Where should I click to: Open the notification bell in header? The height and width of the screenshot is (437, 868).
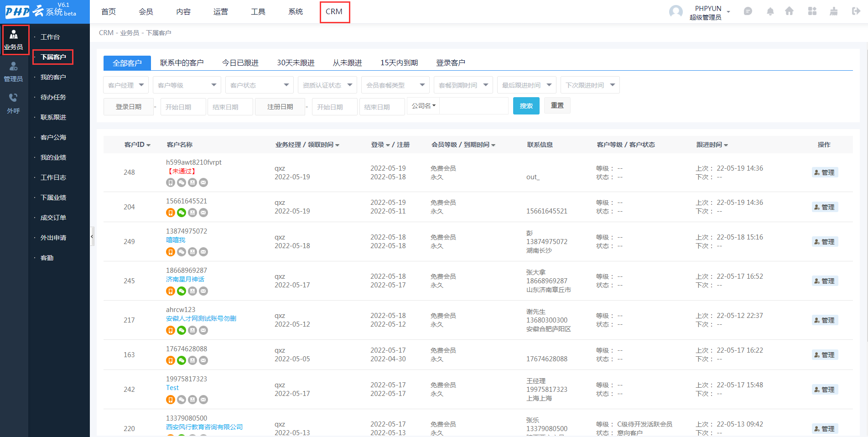[x=770, y=11]
